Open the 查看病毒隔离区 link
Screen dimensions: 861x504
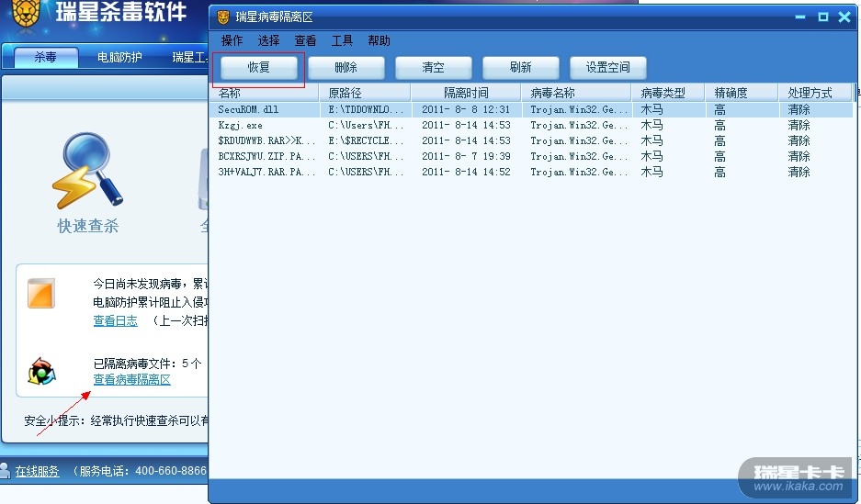tap(131, 379)
